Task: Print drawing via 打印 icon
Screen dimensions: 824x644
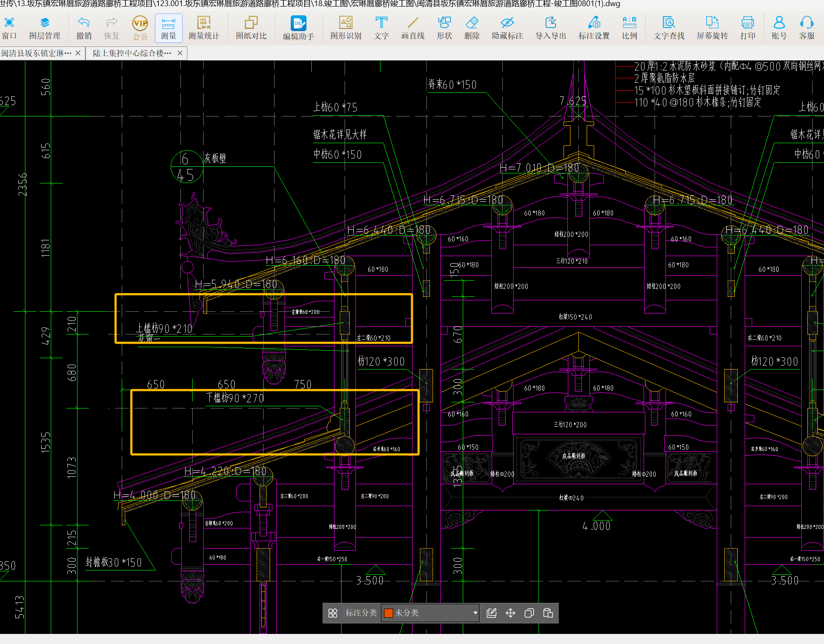Action: coord(748,28)
